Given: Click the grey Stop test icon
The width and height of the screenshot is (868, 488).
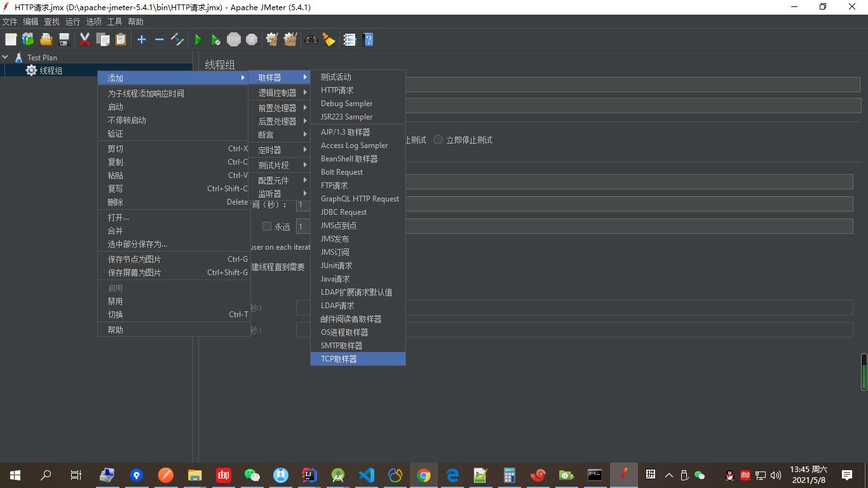Looking at the screenshot, I should [x=234, y=39].
